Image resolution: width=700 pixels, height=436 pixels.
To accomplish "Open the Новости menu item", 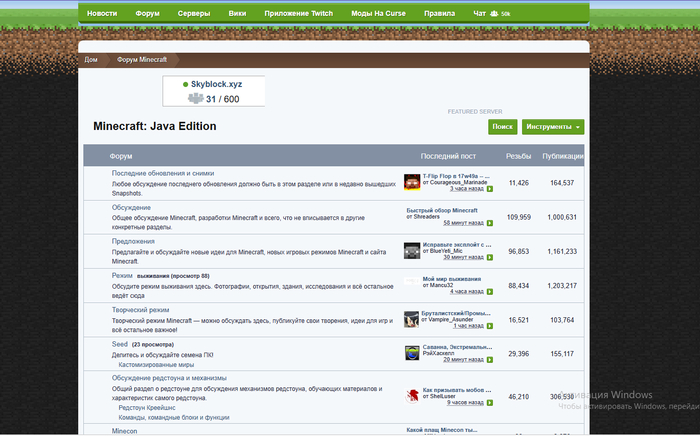I will tap(102, 13).
